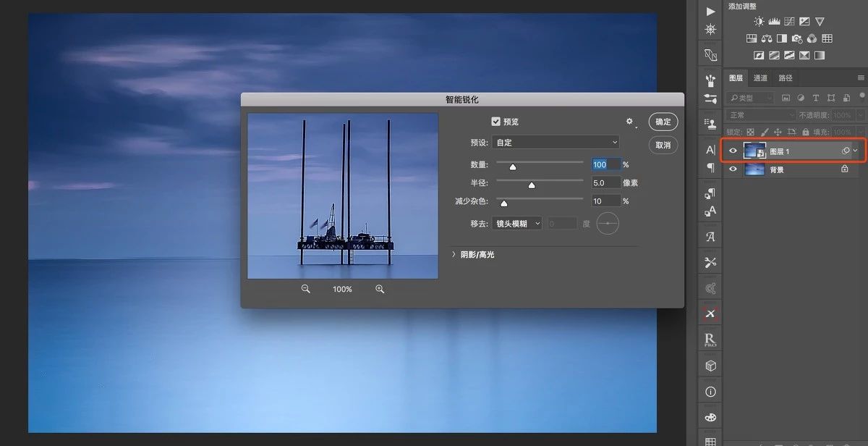Open the gear settings menu in Smart Sharpen

629,122
